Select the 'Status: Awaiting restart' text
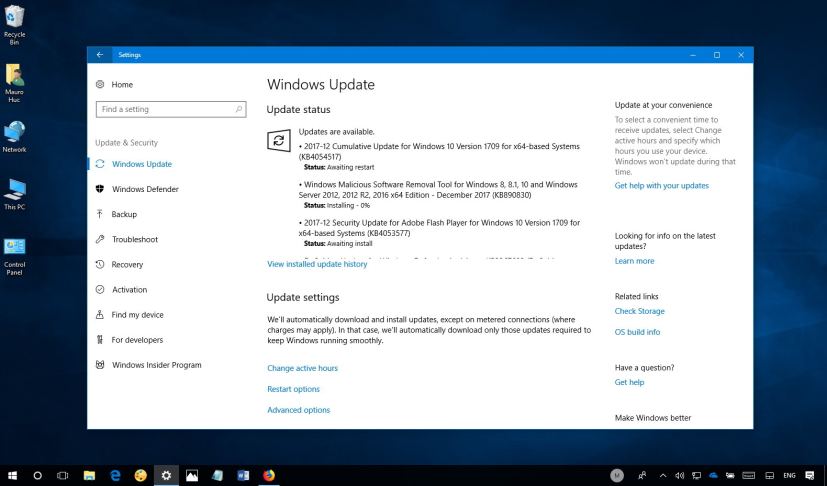 click(339, 167)
